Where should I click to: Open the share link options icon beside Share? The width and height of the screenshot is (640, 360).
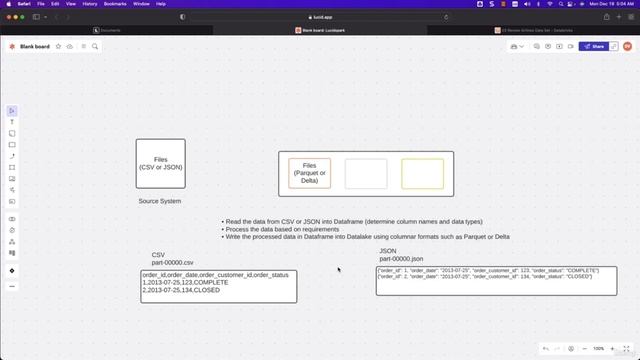614,47
